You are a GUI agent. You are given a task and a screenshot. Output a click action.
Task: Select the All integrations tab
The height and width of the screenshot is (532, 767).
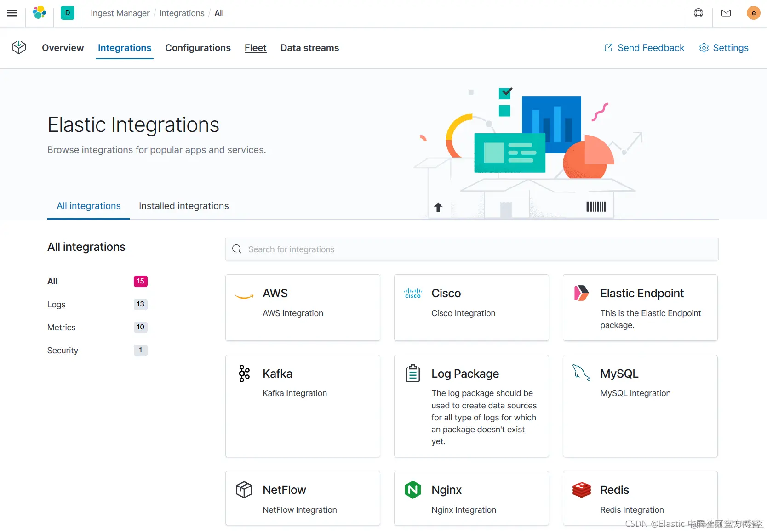[89, 206]
